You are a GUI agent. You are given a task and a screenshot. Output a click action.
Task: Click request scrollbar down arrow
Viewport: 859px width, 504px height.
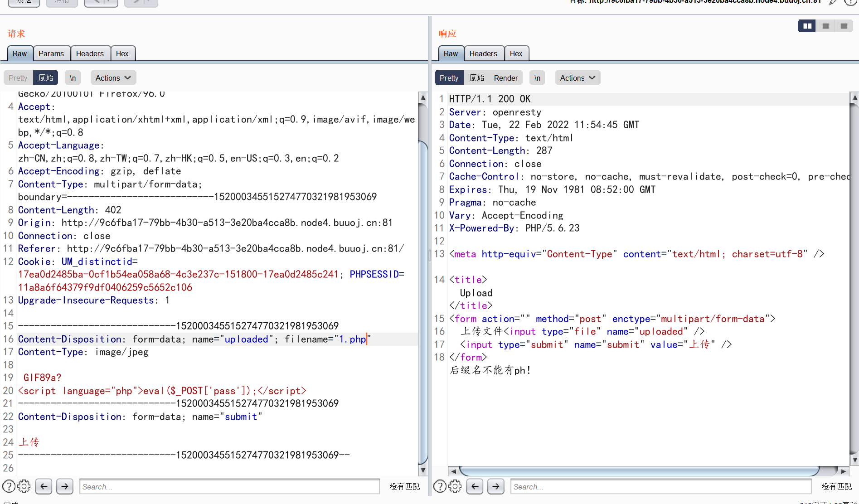coord(422,470)
